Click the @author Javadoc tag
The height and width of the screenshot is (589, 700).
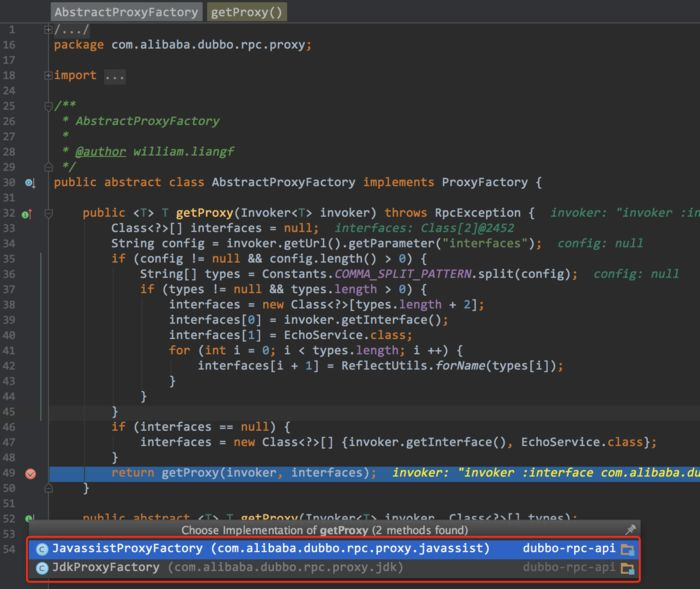click(100, 152)
